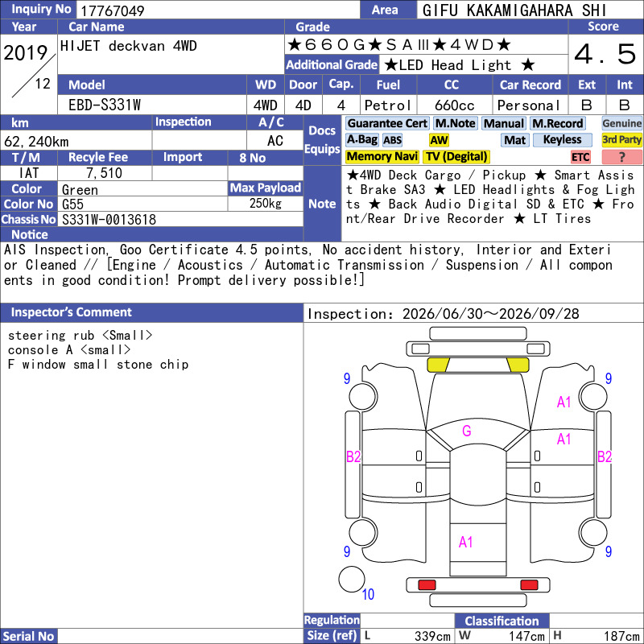Select the 250kg max payload value

pyautogui.click(x=266, y=204)
